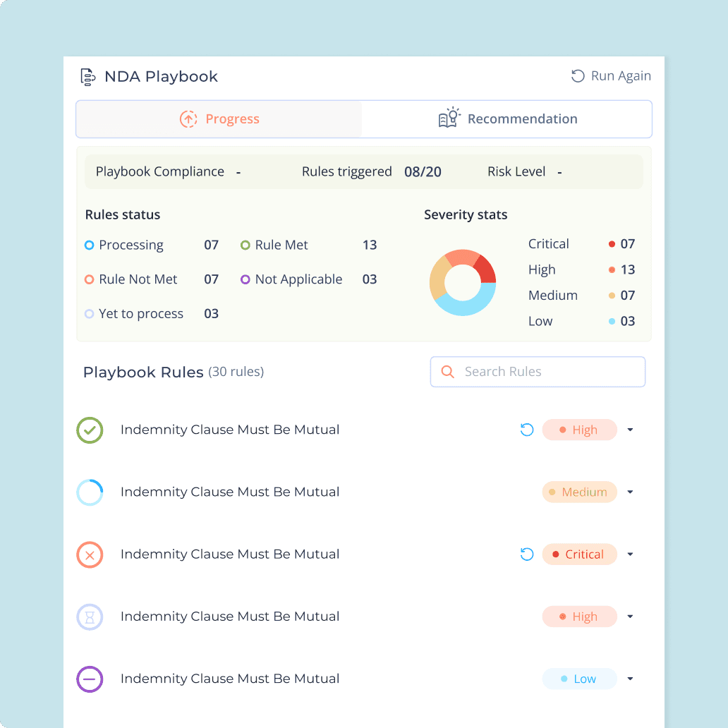The height and width of the screenshot is (728, 728).
Task: Click the green checkmark rule-met status icon
Action: click(x=90, y=430)
